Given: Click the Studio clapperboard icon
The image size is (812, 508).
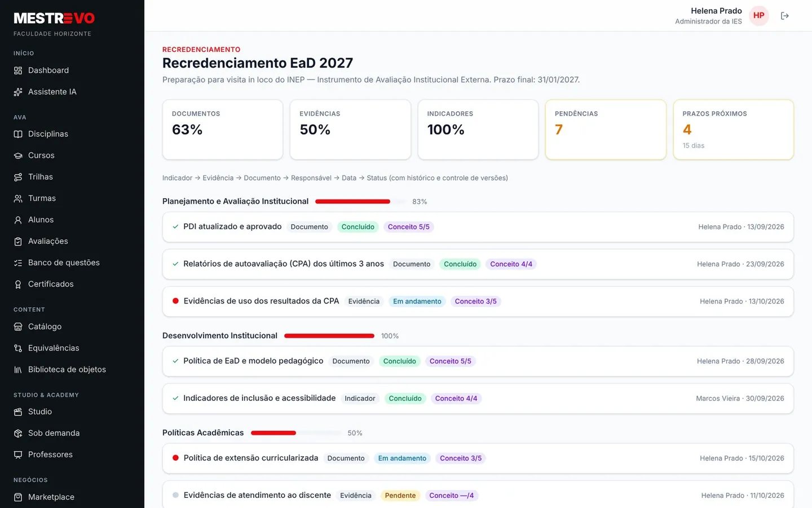Looking at the screenshot, I should coord(18,412).
